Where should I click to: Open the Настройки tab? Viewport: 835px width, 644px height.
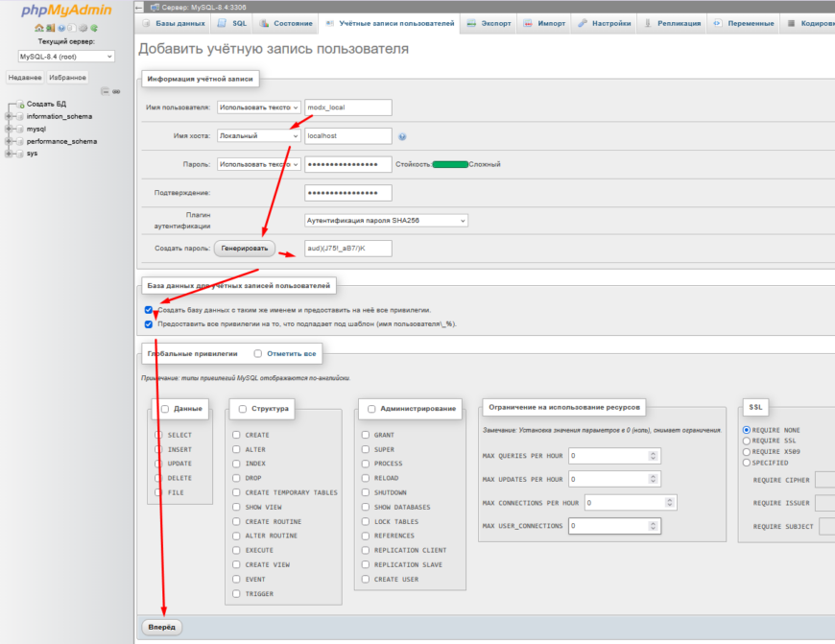(605, 23)
